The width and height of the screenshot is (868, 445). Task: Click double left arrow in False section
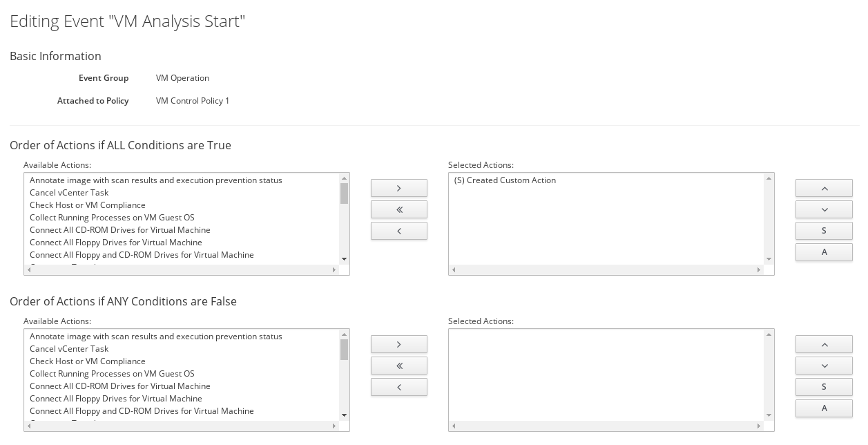[398, 366]
